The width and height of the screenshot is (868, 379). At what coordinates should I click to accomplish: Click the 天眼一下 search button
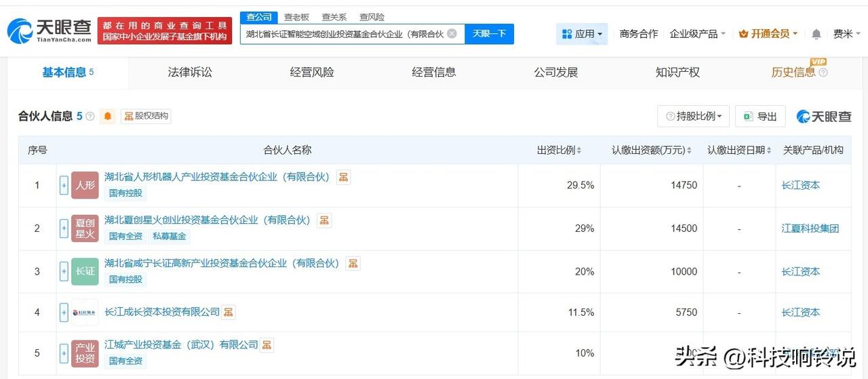click(489, 33)
